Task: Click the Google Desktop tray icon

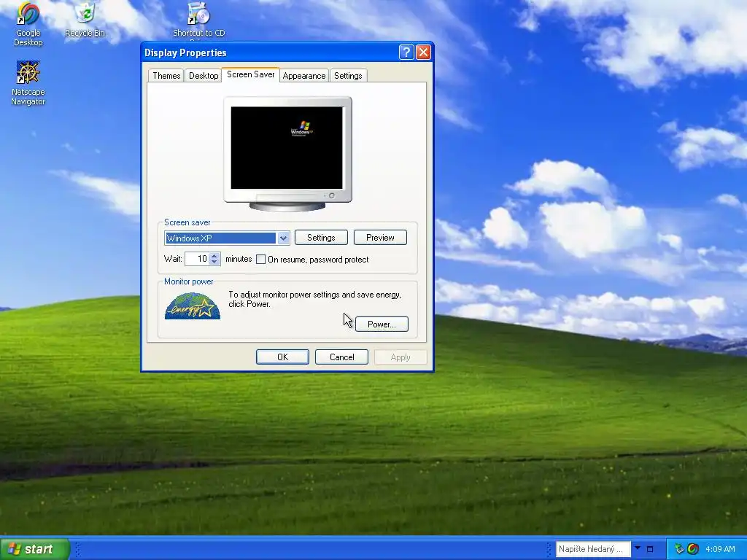Action: coord(693,548)
